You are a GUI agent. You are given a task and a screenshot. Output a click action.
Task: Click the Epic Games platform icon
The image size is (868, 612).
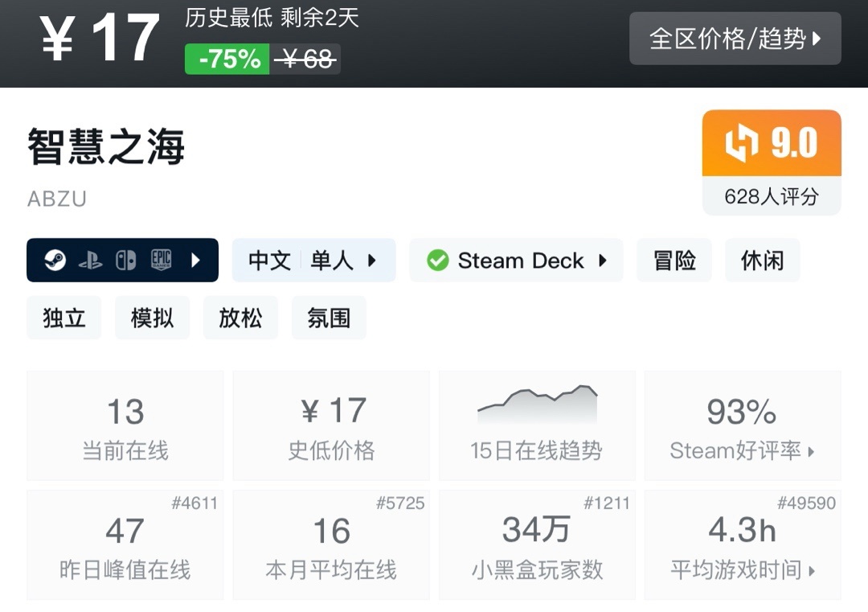point(162,261)
